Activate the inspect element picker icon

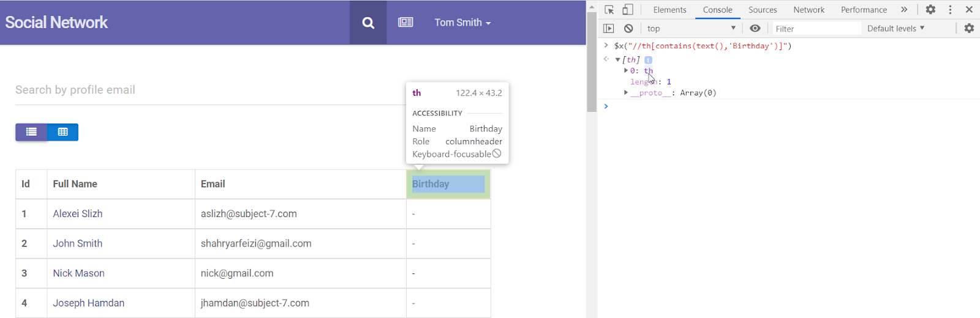coord(609,10)
